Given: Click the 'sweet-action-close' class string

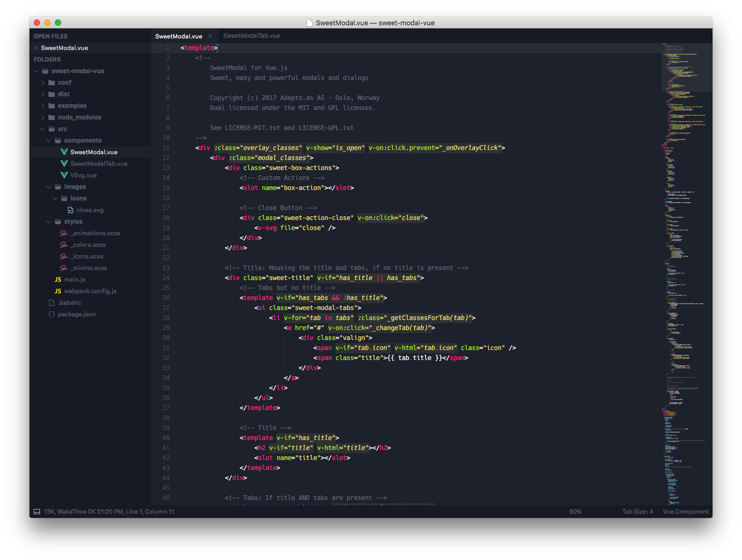Looking at the screenshot, I should tap(317, 218).
